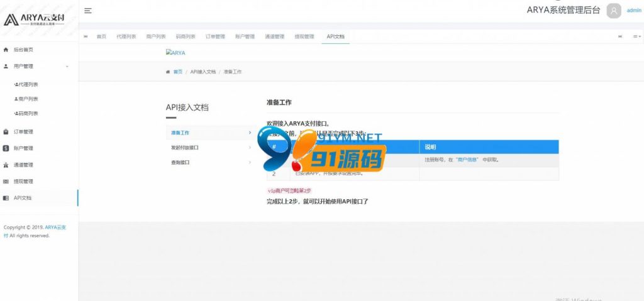Viewport: 644px width, 301px height.
Task: Open 码商列表 in the sidebar
Action: coord(26,113)
